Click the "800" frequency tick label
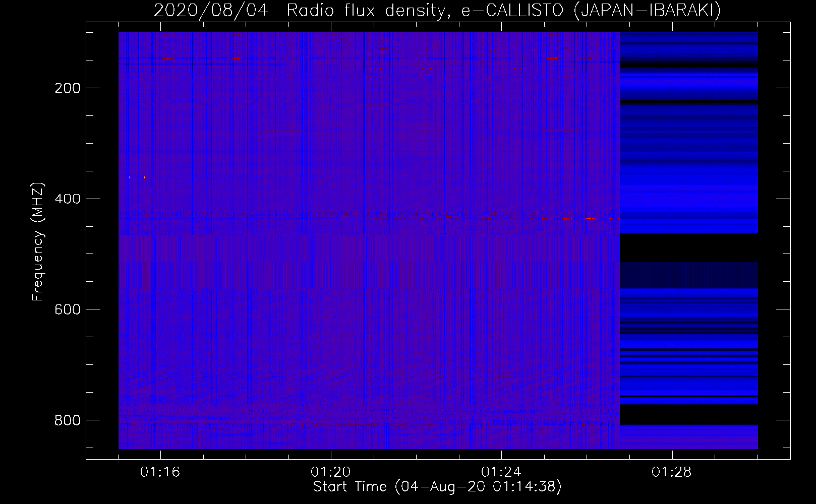Image resolution: width=816 pixels, height=504 pixels. 68,420
